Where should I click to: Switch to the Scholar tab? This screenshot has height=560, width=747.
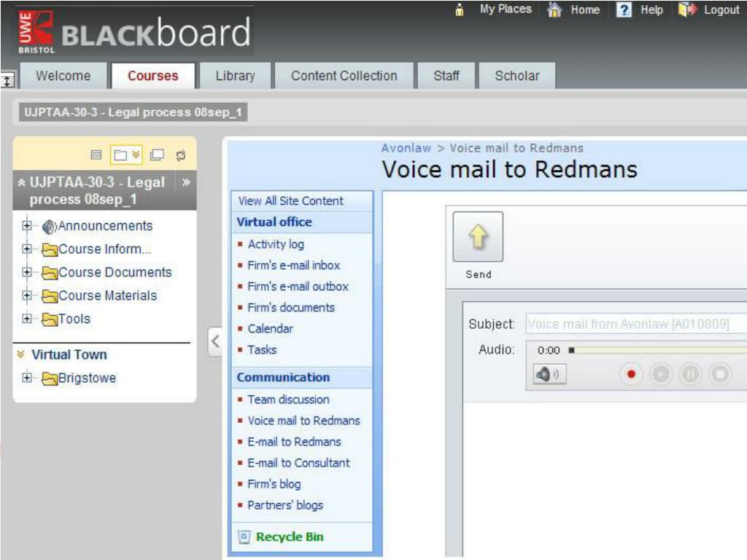517,76
